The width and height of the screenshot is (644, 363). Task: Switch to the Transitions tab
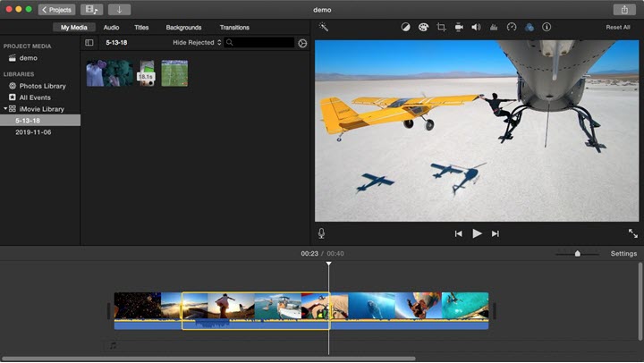click(x=234, y=28)
